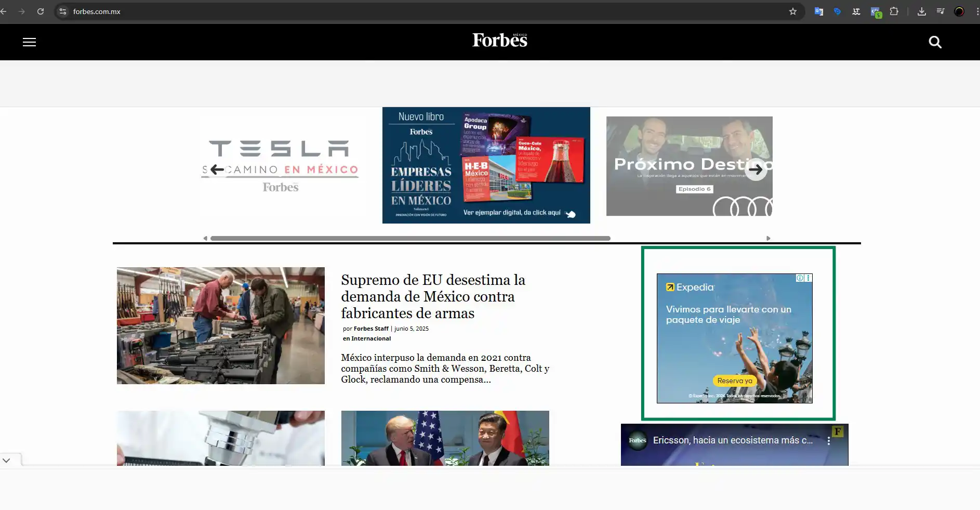Click the carousel scrollbar left arrow
980x510 pixels.
point(205,238)
